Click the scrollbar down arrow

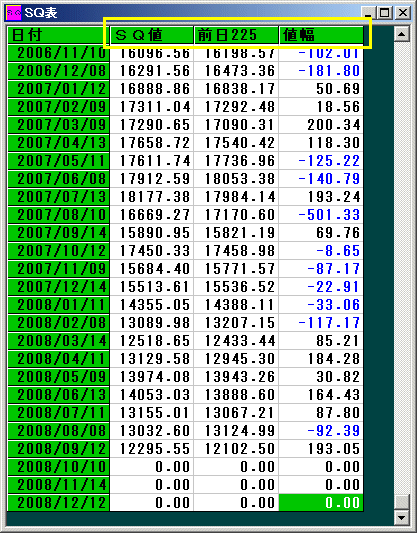pos(401,518)
